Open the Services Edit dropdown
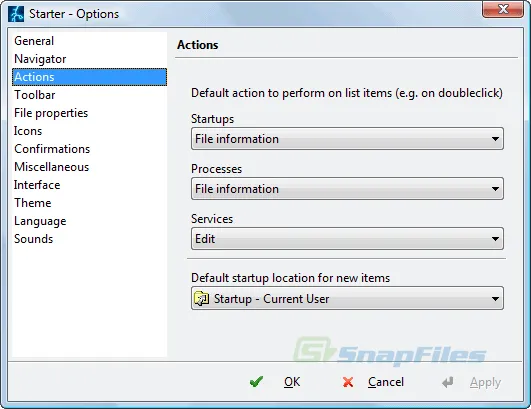The image size is (531, 409). click(347, 239)
